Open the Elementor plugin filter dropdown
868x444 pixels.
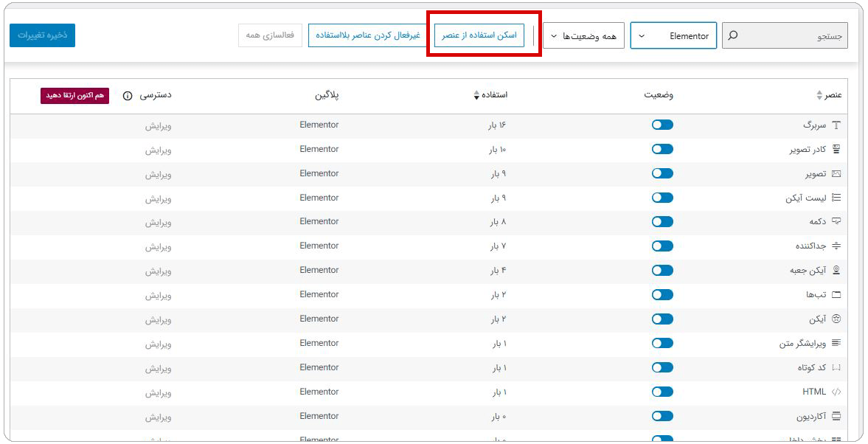pos(673,35)
